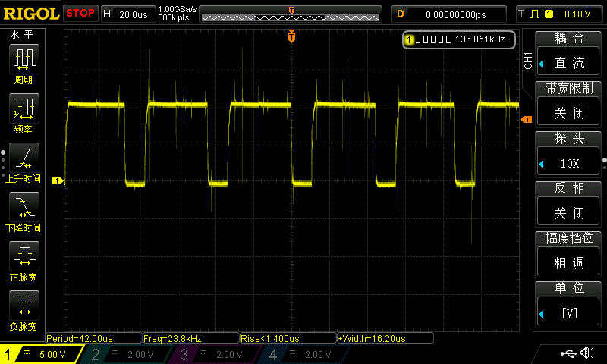Toggle the speaker sound icon
Screen dimensions: 607x364
click(x=587, y=353)
